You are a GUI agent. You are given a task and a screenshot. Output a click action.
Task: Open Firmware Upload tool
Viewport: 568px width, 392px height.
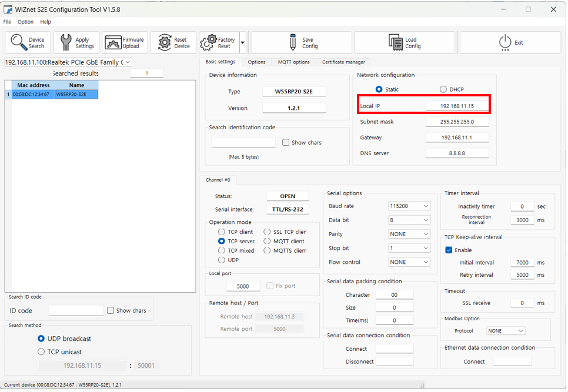[113, 43]
